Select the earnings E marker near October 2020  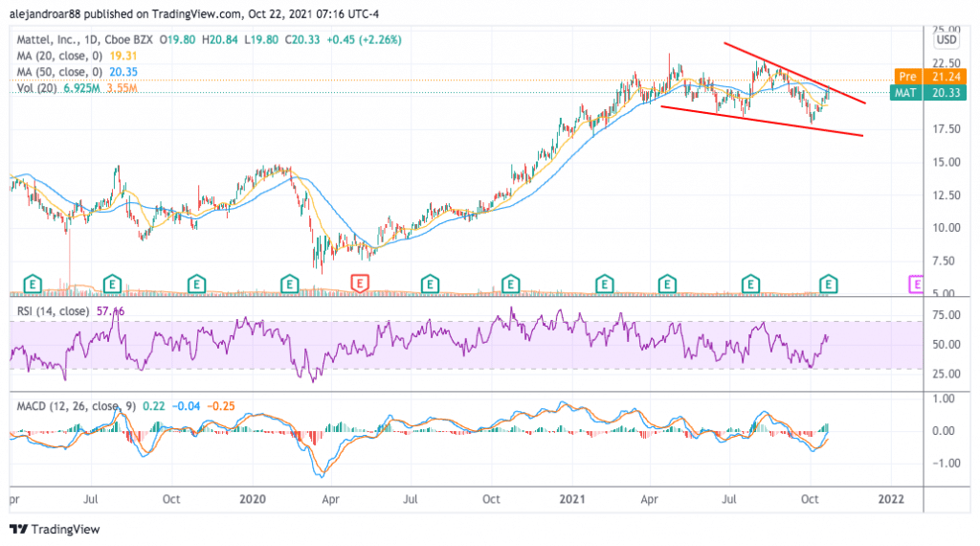[x=511, y=284]
